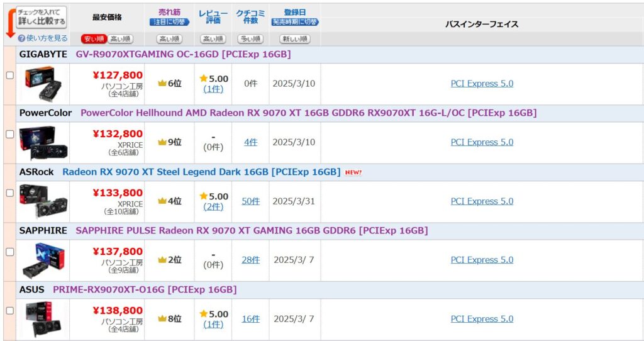The image size is (644, 341).
Task: Switch 売れ筋 to 注目に切替
Action: (169, 22)
